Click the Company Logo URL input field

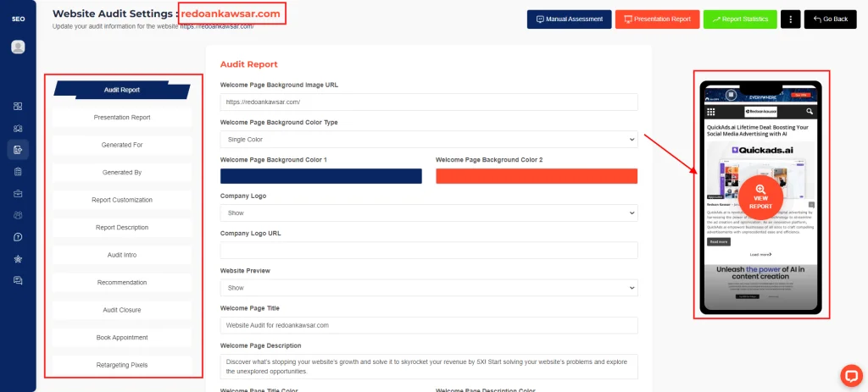428,251
